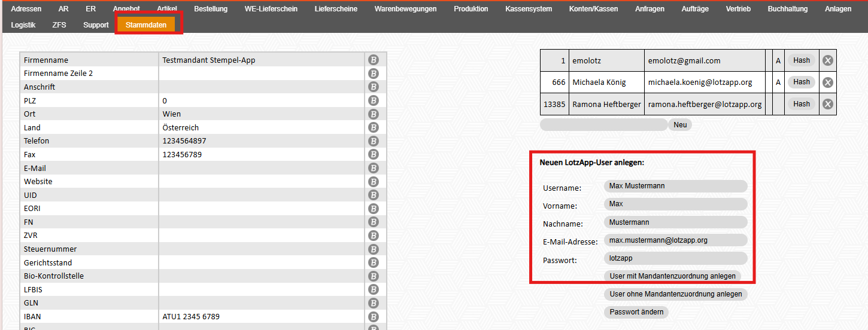Open the Support menu
The width and height of the screenshot is (868, 330).
click(96, 25)
